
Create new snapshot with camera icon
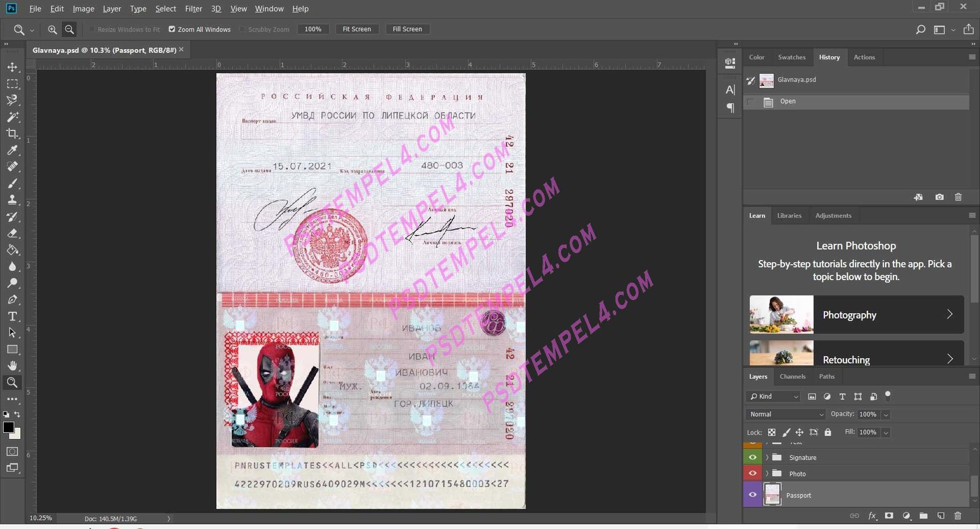(x=939, y=197)
